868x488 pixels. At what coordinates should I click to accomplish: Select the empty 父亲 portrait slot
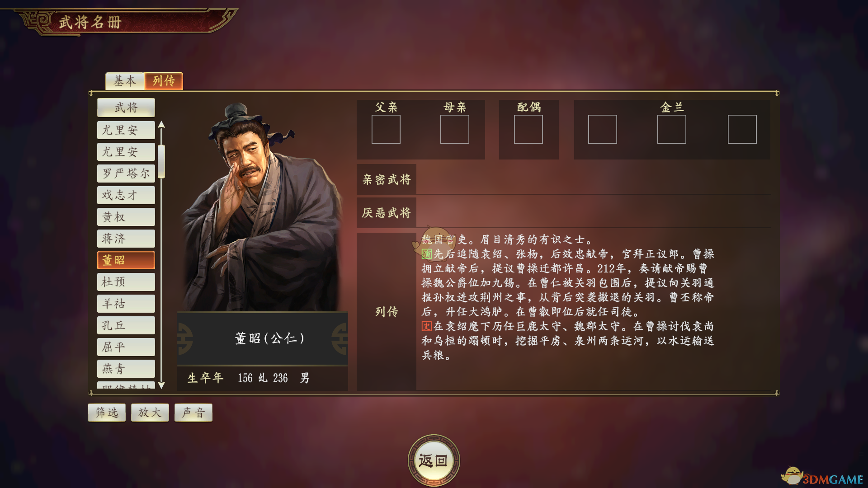pos(386,129)
